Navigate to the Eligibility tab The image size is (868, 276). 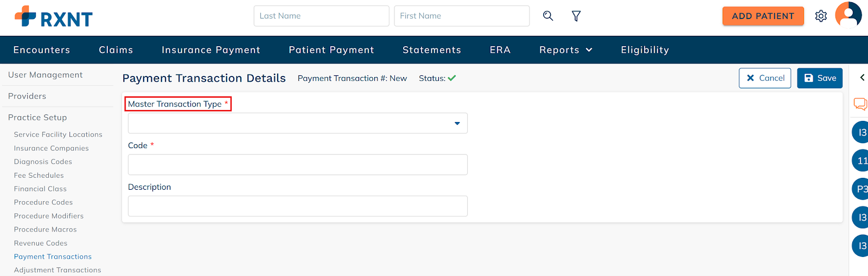645,50
